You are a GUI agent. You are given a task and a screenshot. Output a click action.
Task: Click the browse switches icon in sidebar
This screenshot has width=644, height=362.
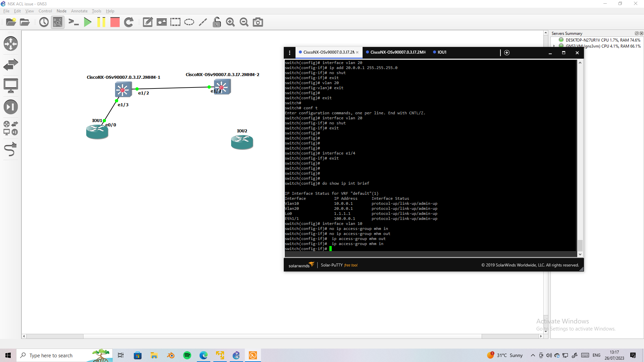tap(11, 65)
